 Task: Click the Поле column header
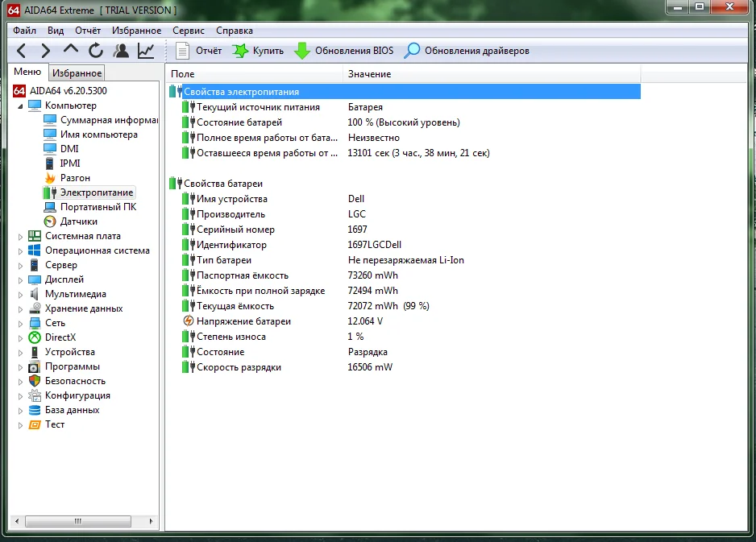point(254,74)
